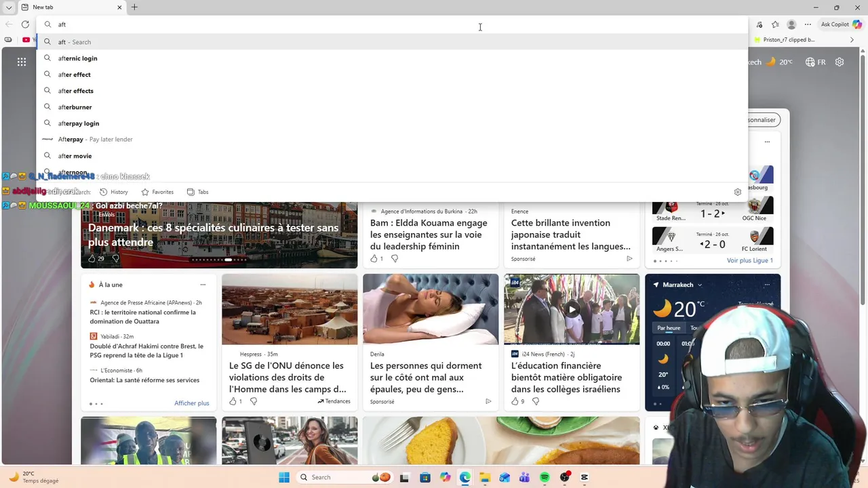This screenshot has width=868, height=488.
Task: Dislike the Danemark article thumbs down
Action: click(x=115, y=258)
